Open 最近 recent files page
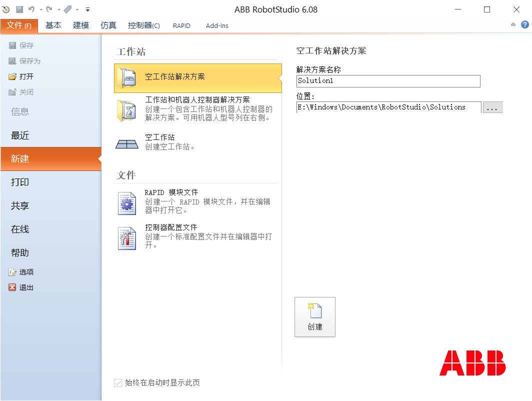The width and height of the screenshot is (532, 401). tap(20, 135)
